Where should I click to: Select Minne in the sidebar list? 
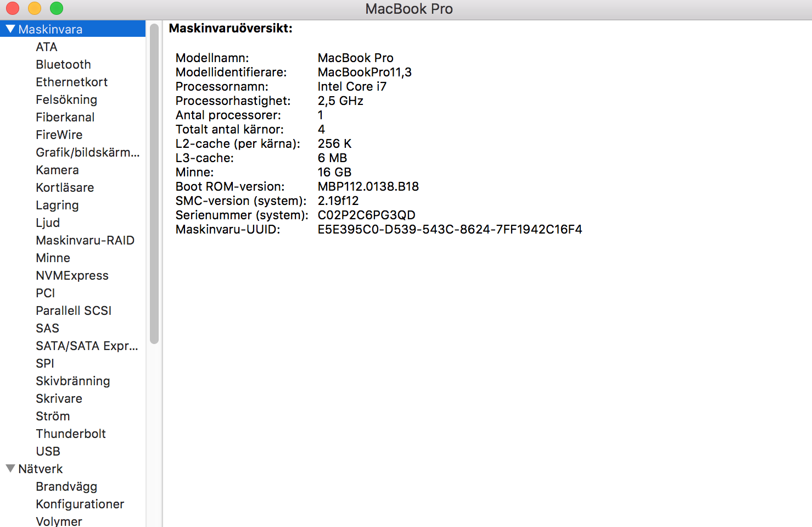53,258
